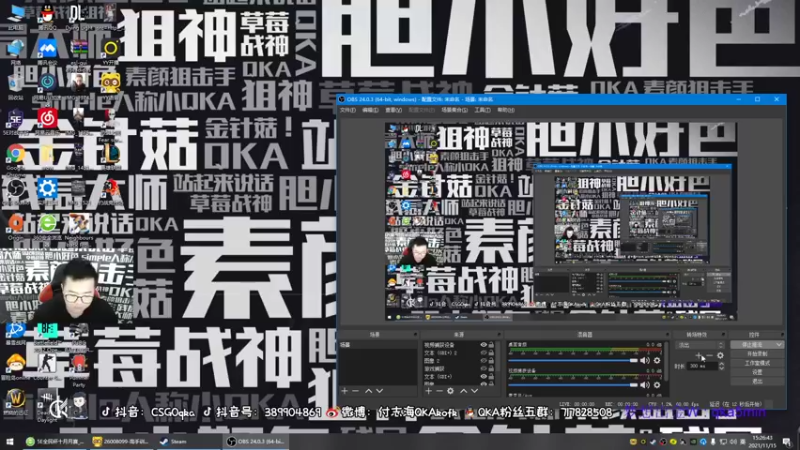Open OBS 编辑 (Edit) menu
Screen dimensions: 800x450
coord(370,110)
